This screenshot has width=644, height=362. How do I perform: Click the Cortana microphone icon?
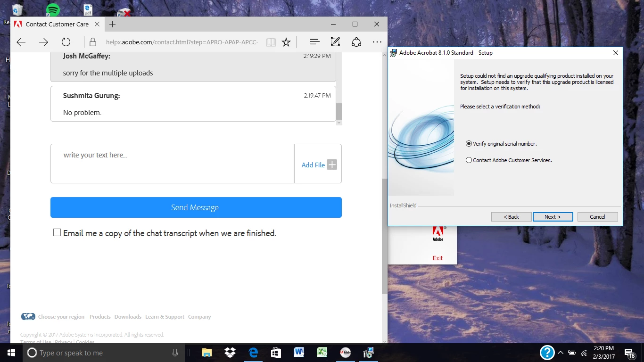(x=175, y=353)
